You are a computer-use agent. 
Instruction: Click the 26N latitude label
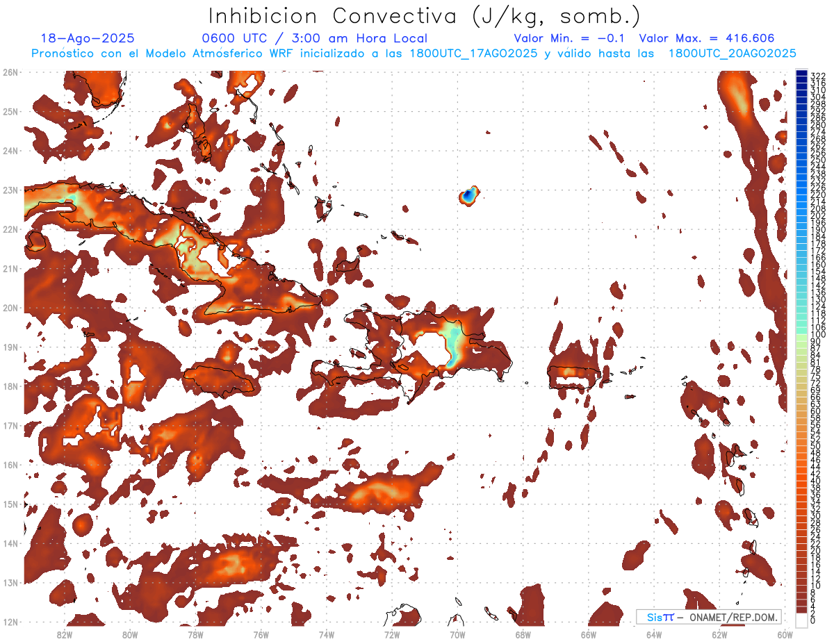10,72
